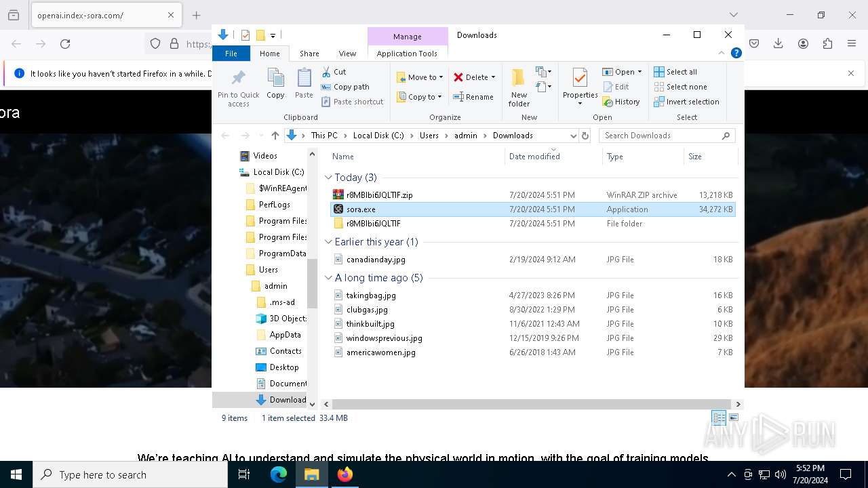
Task: Select Videos in navigation pane
Action: click(264, 156)
